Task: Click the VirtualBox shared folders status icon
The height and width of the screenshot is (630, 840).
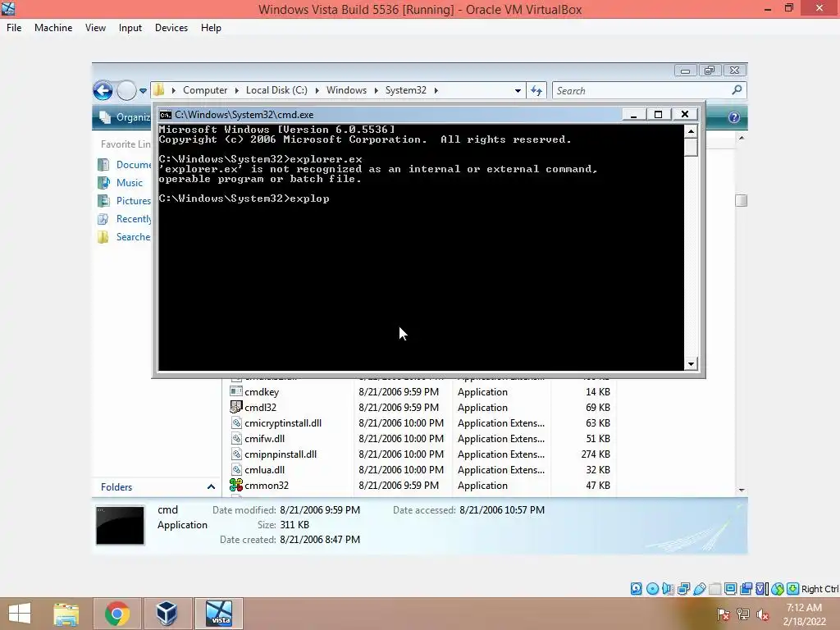Action: coord(714,589)
